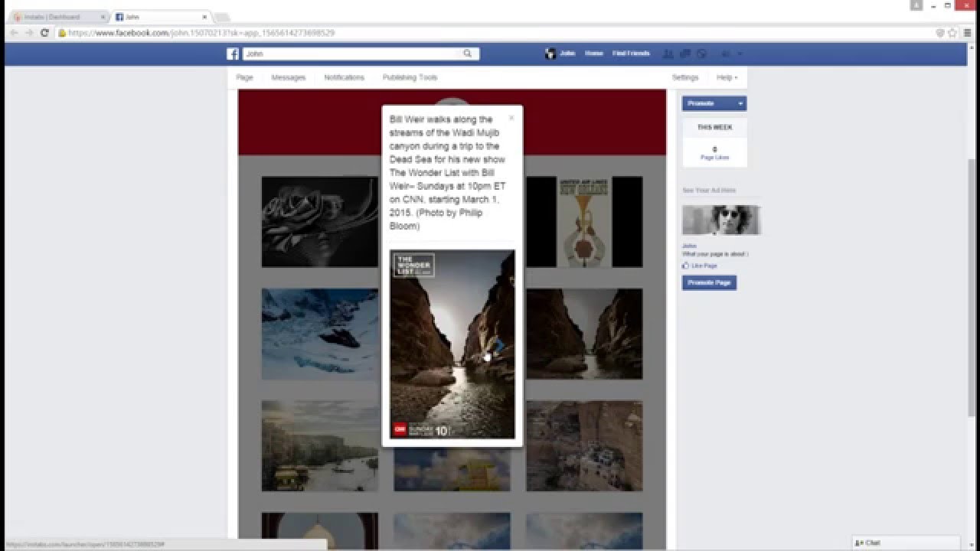
Task: Open page Settings
Action: point(685,77)
